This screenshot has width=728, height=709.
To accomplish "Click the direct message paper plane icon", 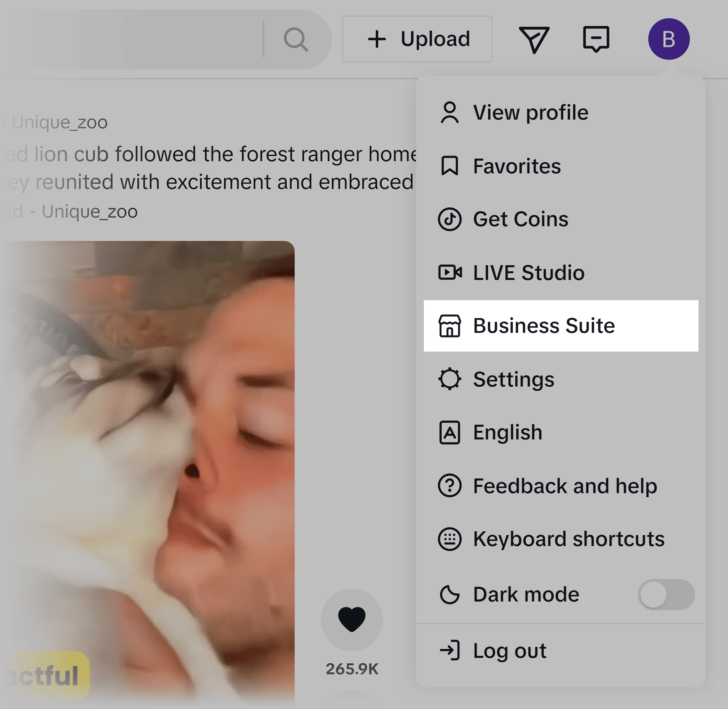I will 534,39.
